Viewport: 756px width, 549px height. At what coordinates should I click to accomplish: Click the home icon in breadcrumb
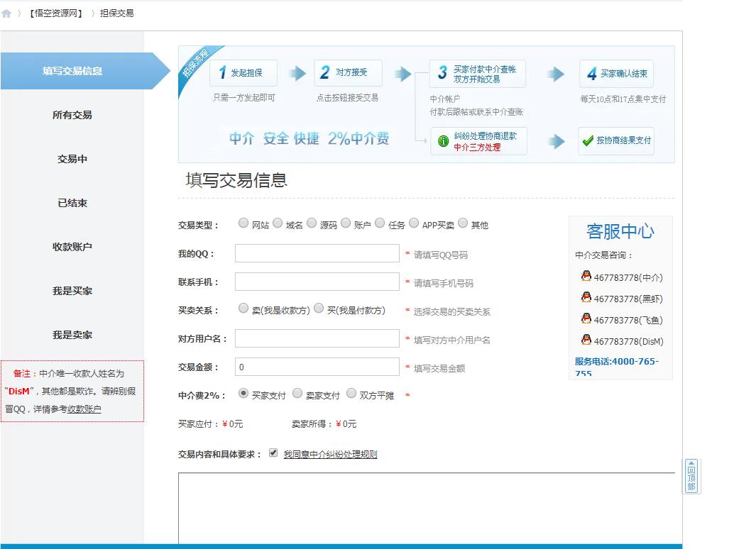(x=6, y=13)
